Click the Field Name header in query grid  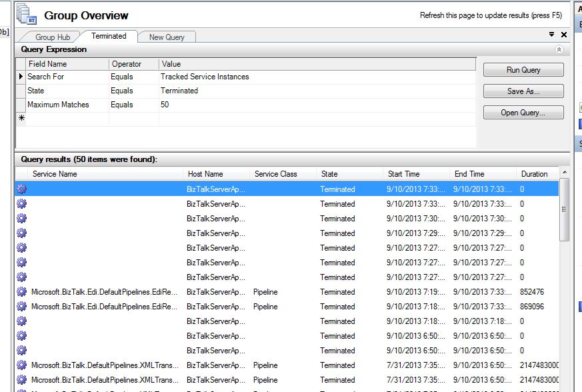coord(67,64)
